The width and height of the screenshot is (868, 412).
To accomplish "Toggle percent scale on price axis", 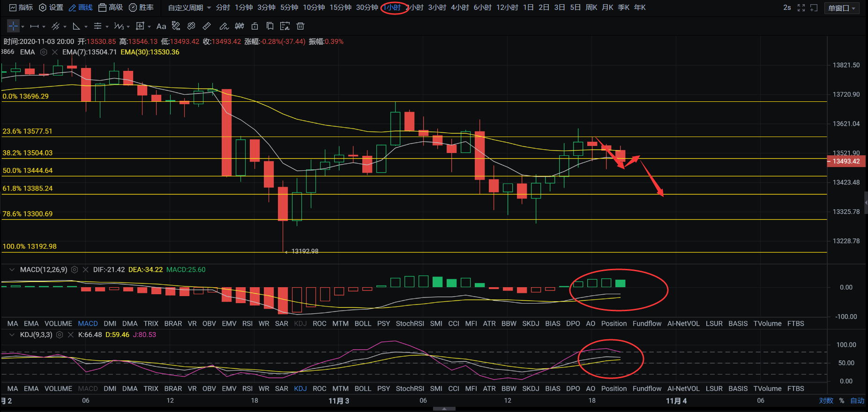I will pyautogui.click(x=842, y=401).
